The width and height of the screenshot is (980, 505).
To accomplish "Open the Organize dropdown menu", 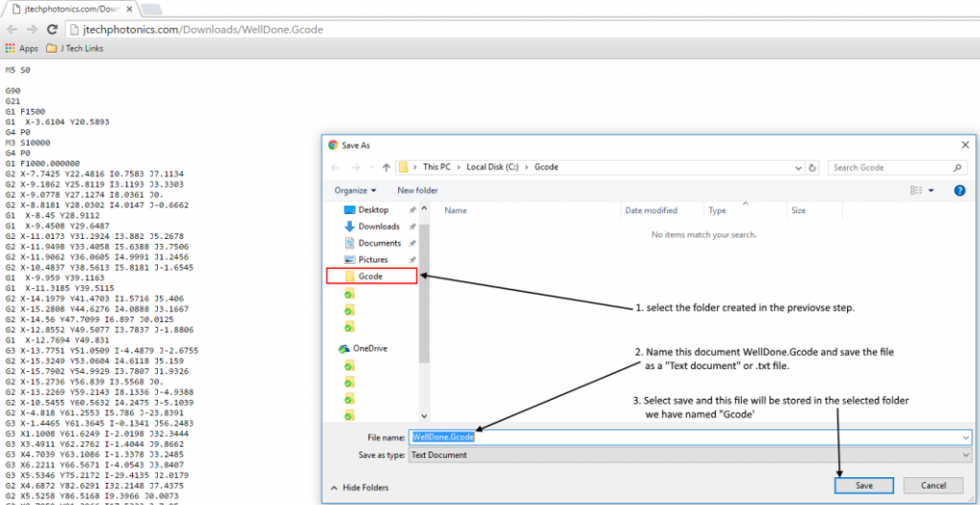I will 355,190.
